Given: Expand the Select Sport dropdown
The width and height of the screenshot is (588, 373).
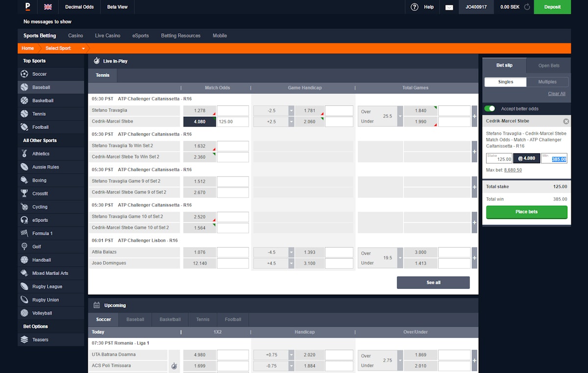Looking at the screenshot, I should click(x=83, y=49).
